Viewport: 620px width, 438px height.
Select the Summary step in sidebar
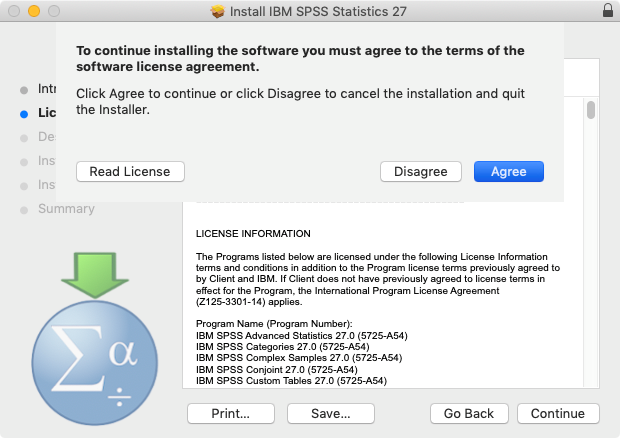pos(66,209)
